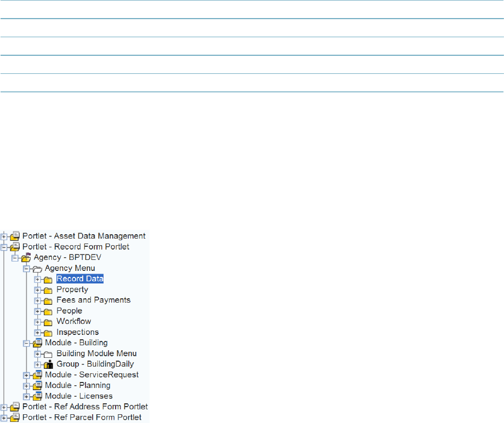
Task: Click the Module - Licenses icon
Action: coord(38,396)
